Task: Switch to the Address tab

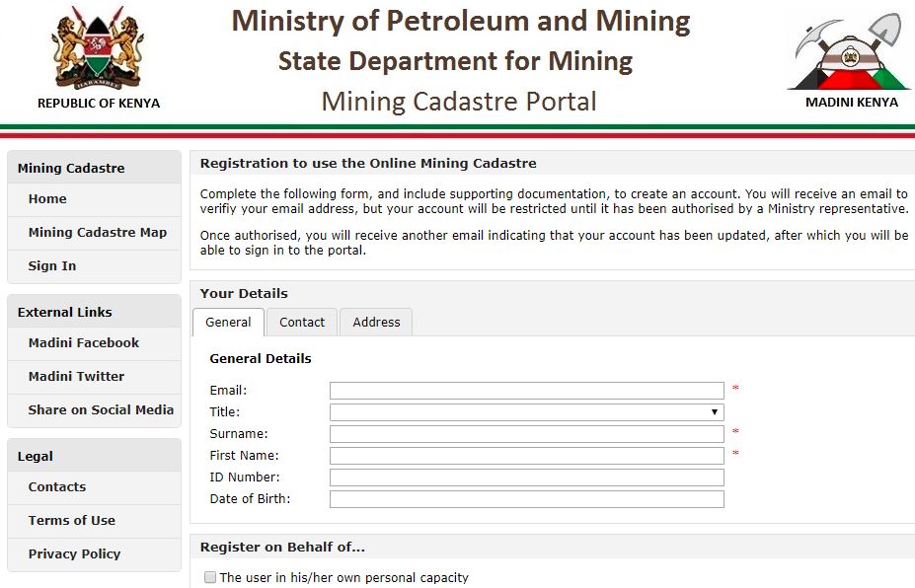Action: 376,323
